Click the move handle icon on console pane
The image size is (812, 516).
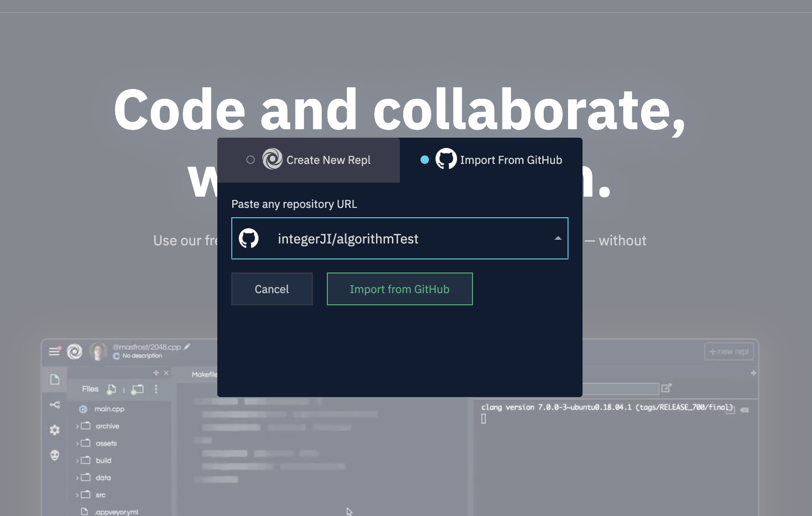pos(753,373)
